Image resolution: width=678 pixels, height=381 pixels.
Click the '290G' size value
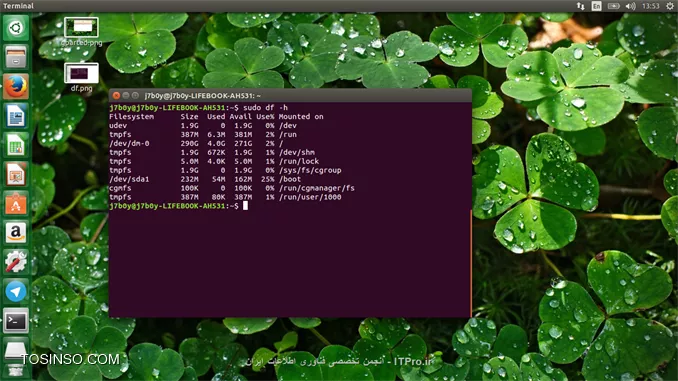[189, 144]
